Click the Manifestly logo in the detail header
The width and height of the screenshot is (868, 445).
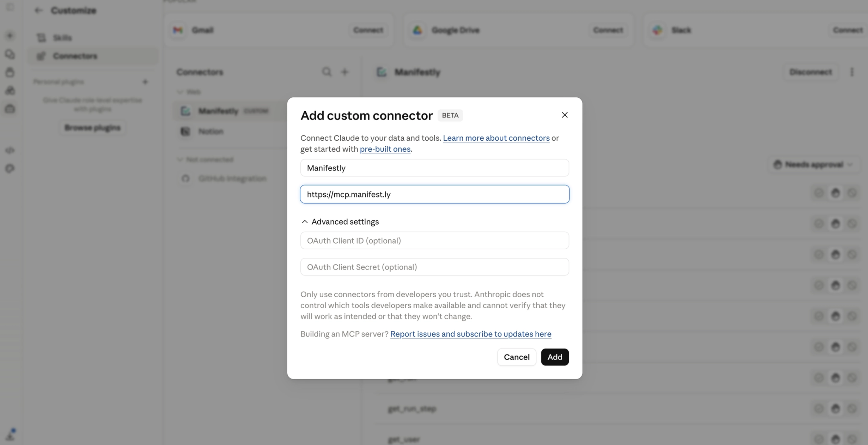pos(381,72)
